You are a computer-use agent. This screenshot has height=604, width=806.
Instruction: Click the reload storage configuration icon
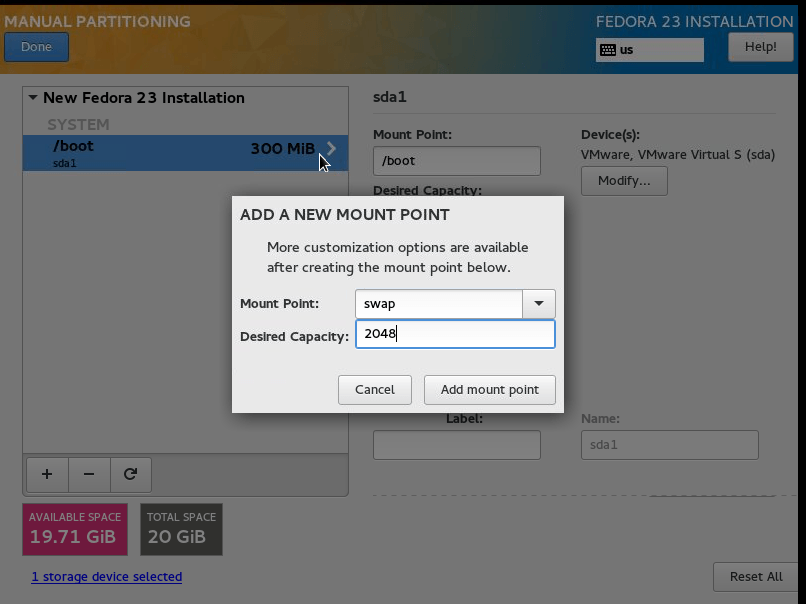[x=131, y=474]
